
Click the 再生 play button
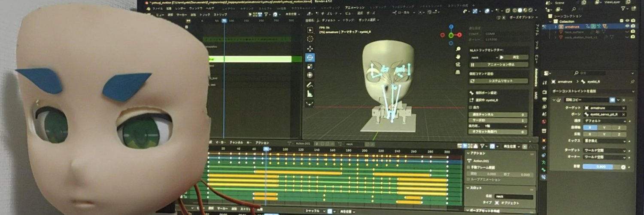[513, 57]
